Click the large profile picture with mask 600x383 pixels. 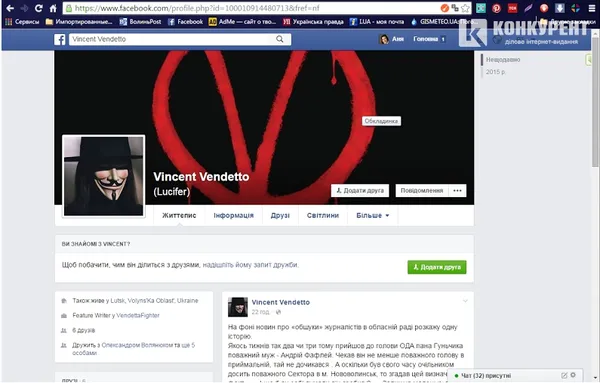103,176
